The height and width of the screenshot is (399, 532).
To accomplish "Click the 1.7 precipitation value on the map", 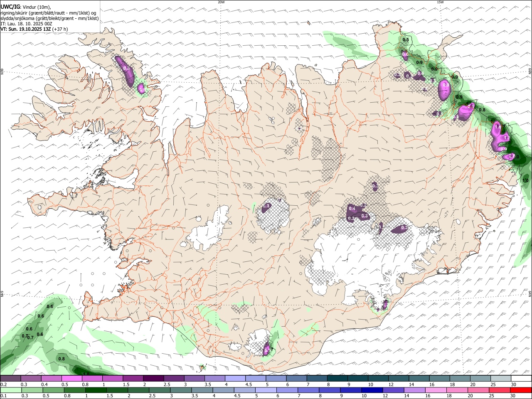I will click(506, 138).
